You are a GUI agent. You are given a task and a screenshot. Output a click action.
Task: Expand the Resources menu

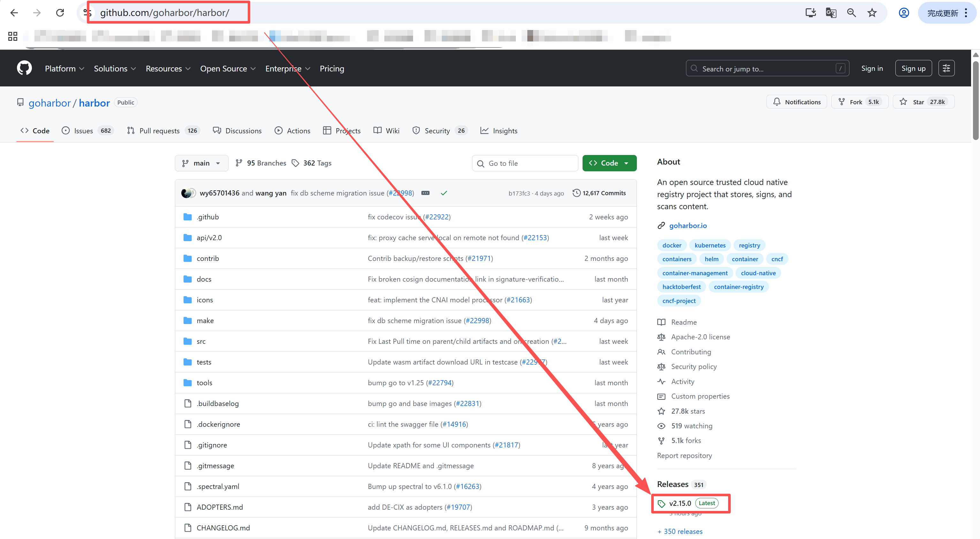pyautogui.click(x=168, y=69)
